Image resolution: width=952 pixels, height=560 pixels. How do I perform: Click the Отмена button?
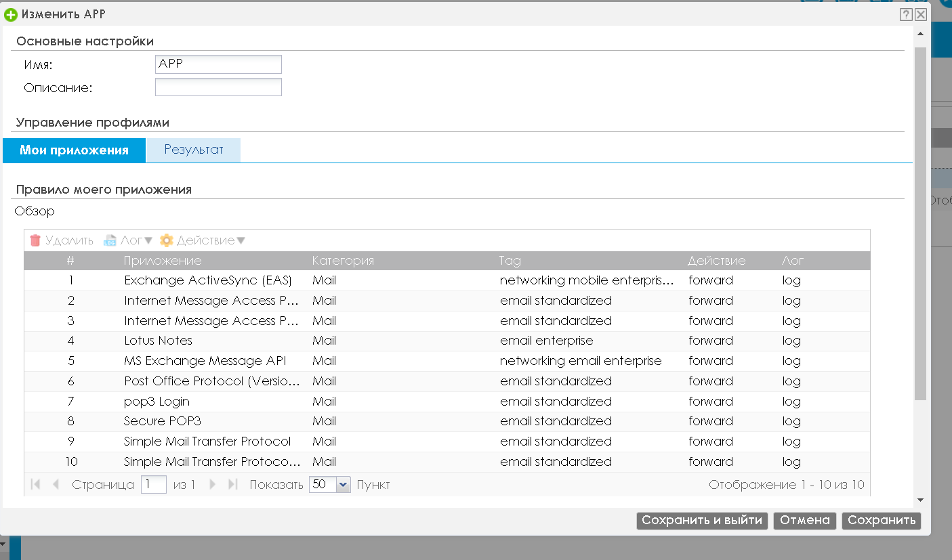805,521
